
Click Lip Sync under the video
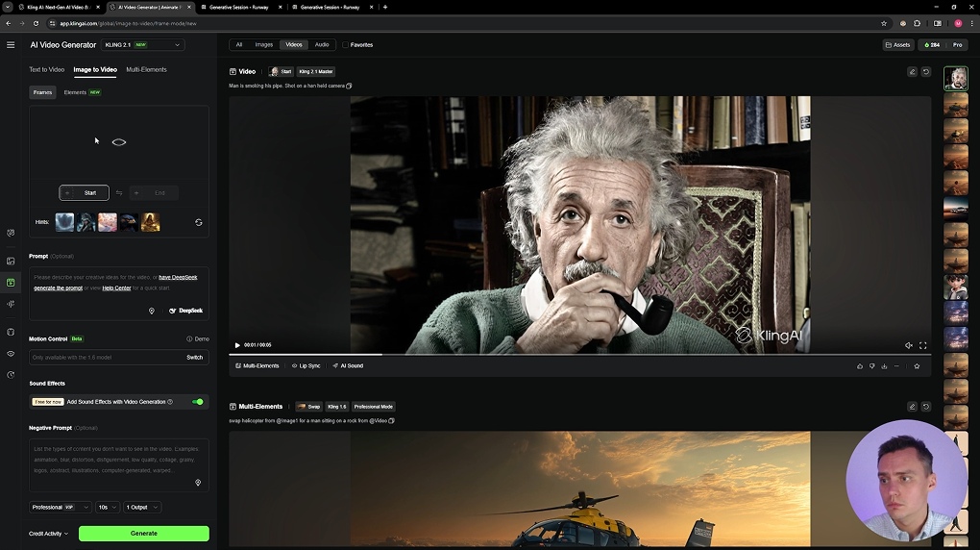pos(306,366)
